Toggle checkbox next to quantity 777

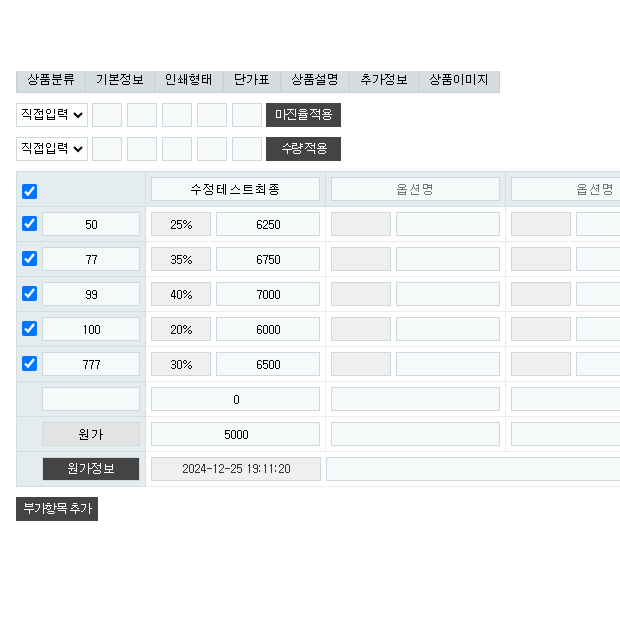click(29, 364)
